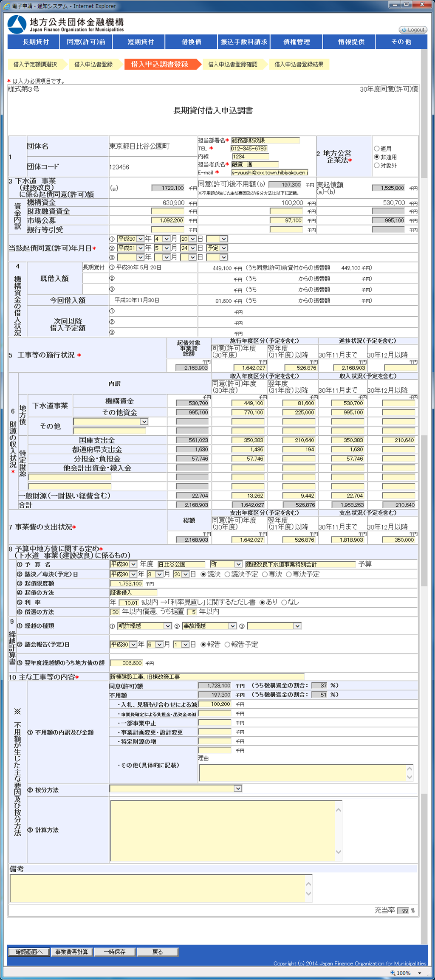Select the 報告 radio button
Screen dimensions: 435x980
click(203, 645)
